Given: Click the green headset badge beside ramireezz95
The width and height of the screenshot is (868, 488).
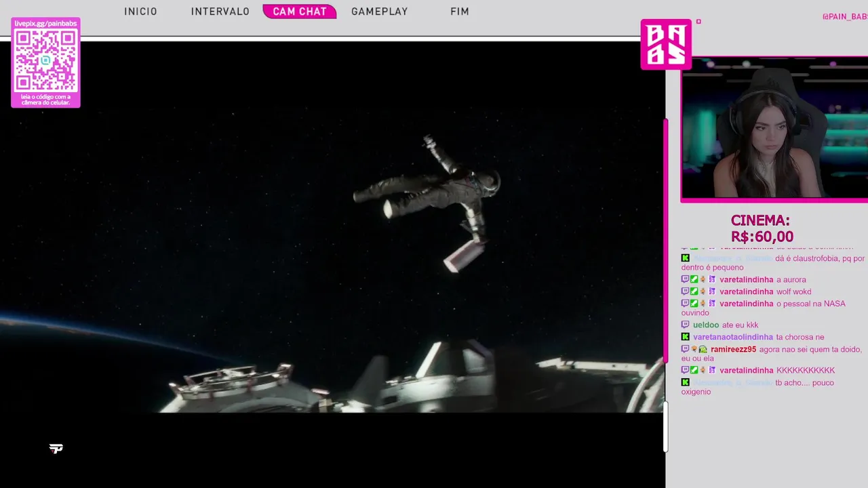Looking at the screenshot, I should pos(703,350).
